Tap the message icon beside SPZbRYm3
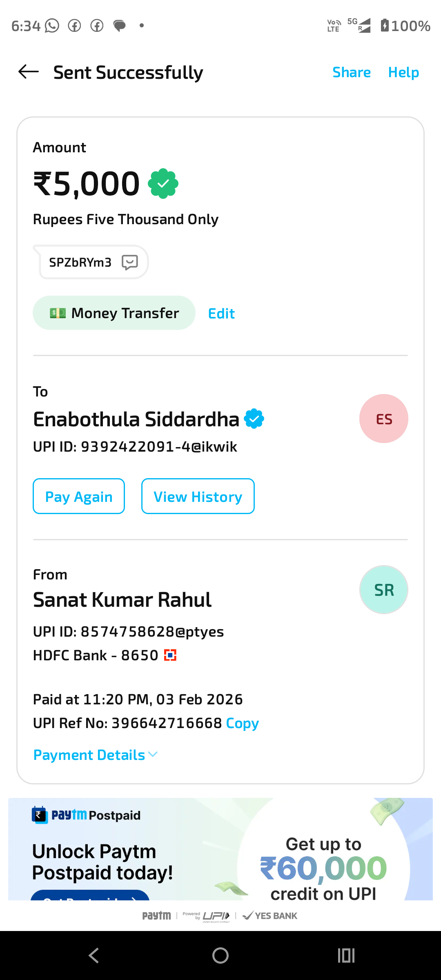The width and height of the screenshot is (441, 980). click(x=130, y=262)
